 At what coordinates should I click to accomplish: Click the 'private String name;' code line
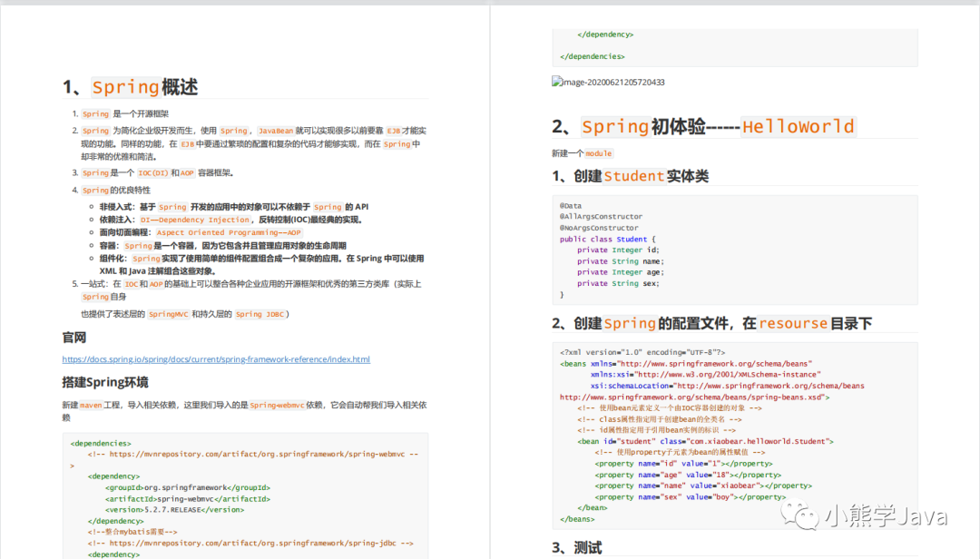(x=621, y=260)
